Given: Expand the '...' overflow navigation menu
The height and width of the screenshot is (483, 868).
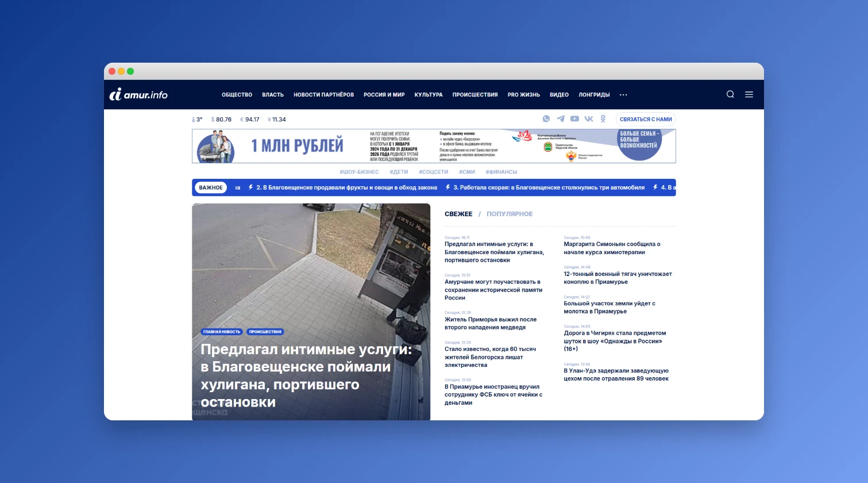Looking at the screenshot, I should (x=623, y=95).
